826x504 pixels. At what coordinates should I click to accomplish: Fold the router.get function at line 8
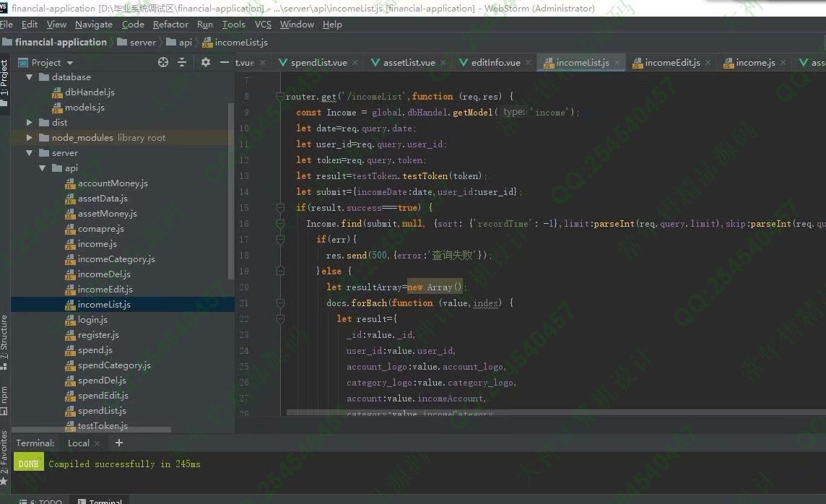point(280,96)
